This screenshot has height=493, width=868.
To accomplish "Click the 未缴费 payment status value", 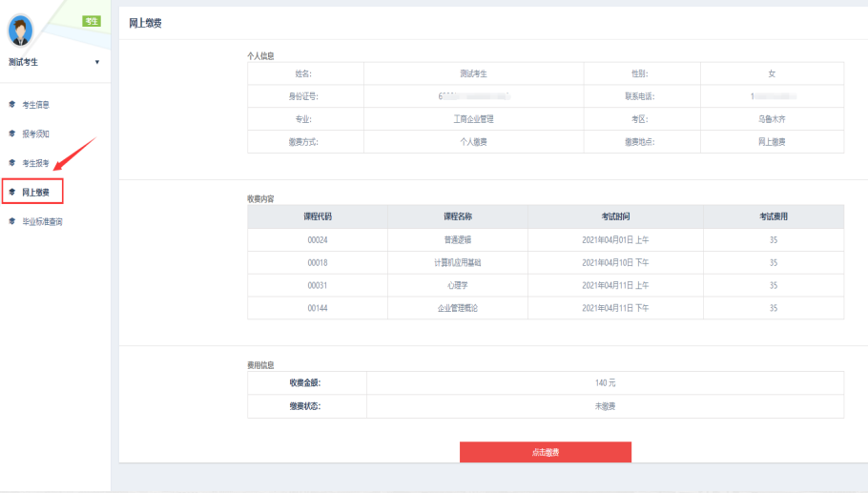I will tap(605, 406).
